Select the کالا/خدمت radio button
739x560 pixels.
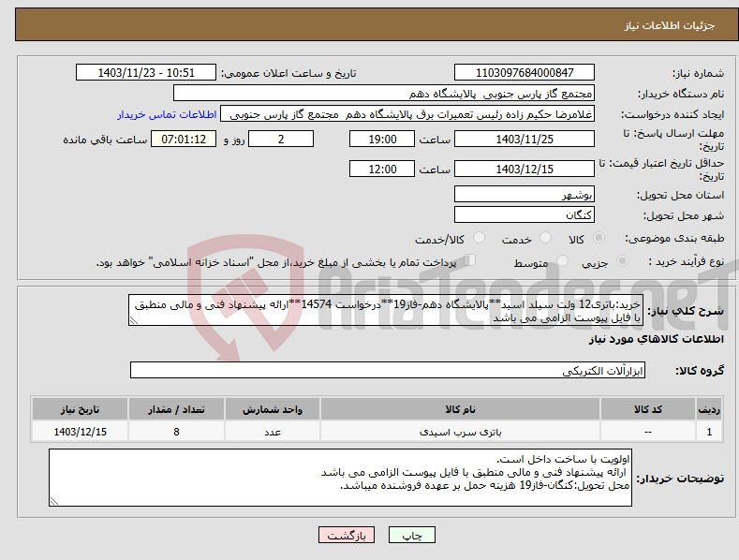[x=479, y=238]
